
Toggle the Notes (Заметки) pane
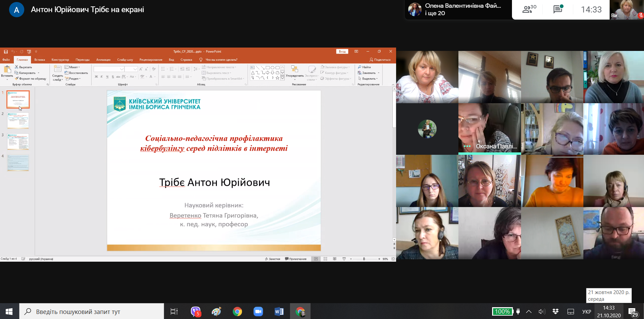[272, 259]
